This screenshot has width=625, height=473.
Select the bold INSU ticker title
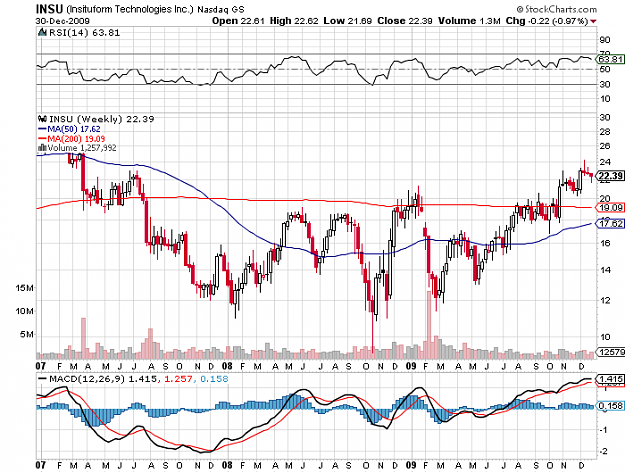(49, 8)
